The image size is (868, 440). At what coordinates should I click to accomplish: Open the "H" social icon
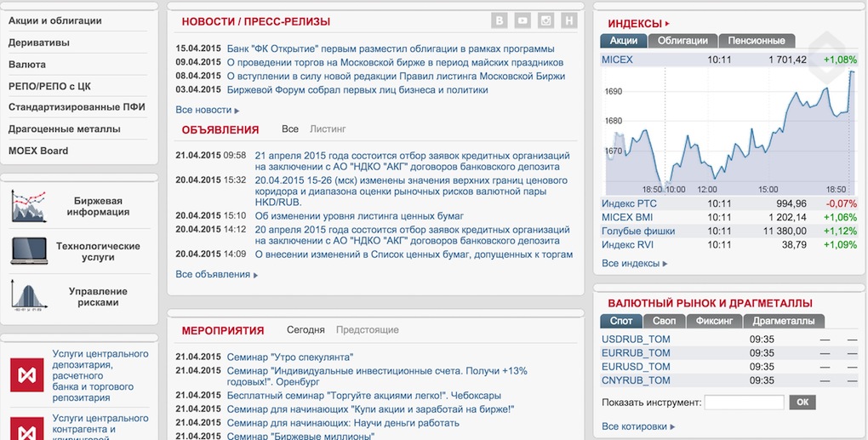[x=569, y=20]
